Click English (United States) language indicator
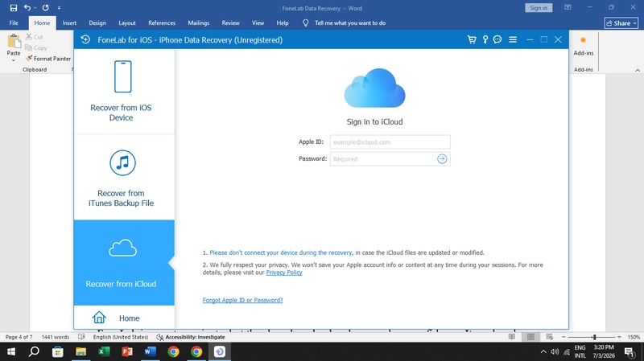The width and height of the screenshot is (644, 361). [x=120, y=337]
